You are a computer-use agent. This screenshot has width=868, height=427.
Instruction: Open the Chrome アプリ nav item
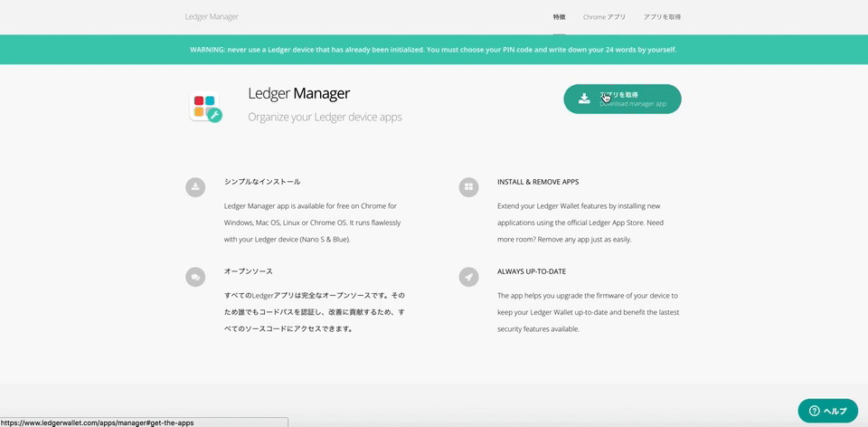pyautogui.click(x=605, y=17)
